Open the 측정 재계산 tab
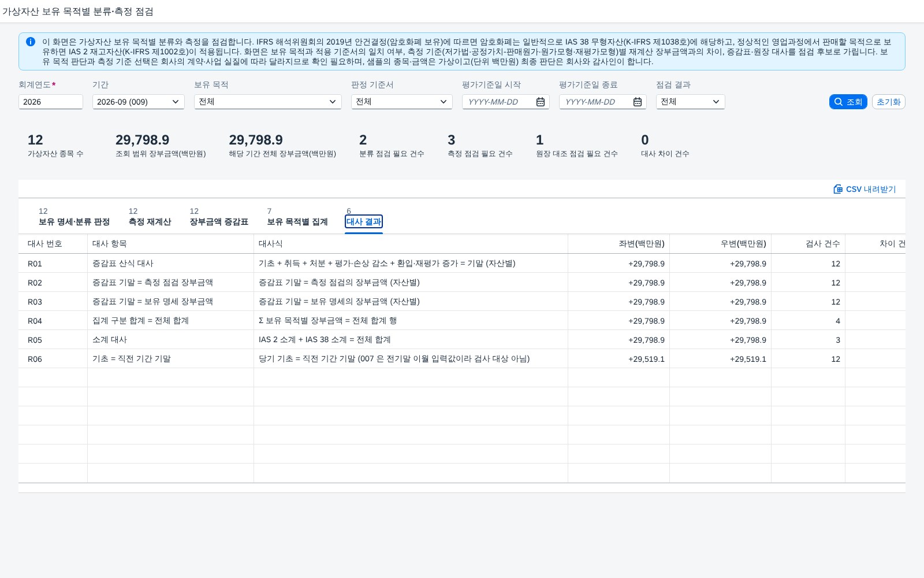The width and height of the screenshot is (924, 578). click(150, 217)
